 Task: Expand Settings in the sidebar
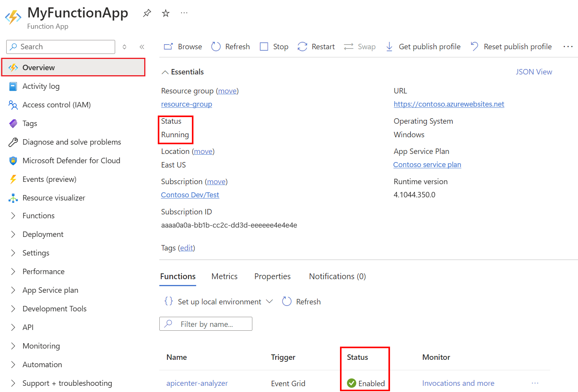tap(36, 253)
